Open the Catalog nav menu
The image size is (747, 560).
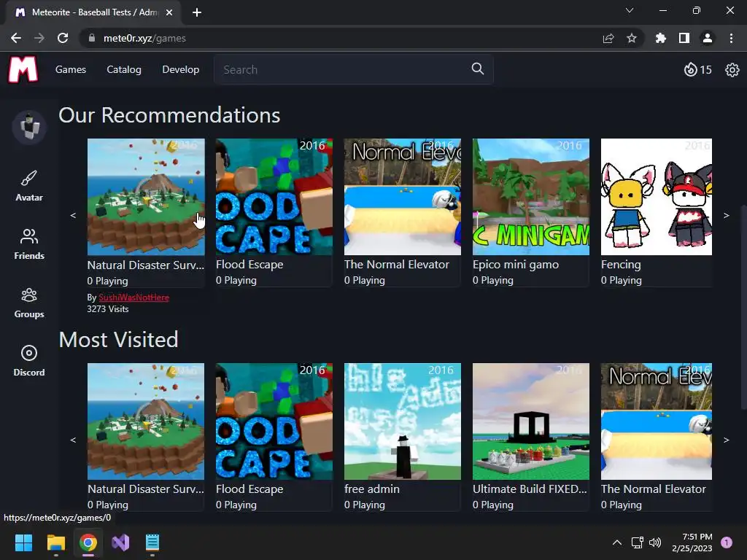pyautogui.click(x=124, y=69)
